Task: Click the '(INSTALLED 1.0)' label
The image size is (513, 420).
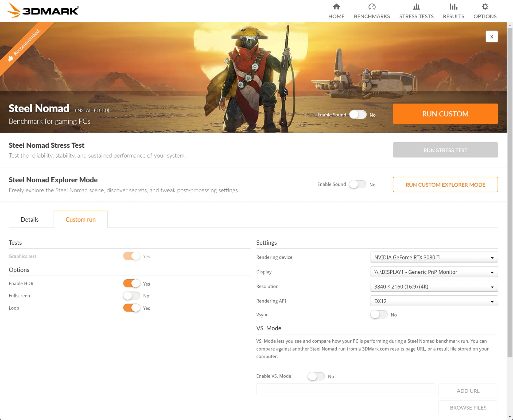Action: (x=92, y=110)
